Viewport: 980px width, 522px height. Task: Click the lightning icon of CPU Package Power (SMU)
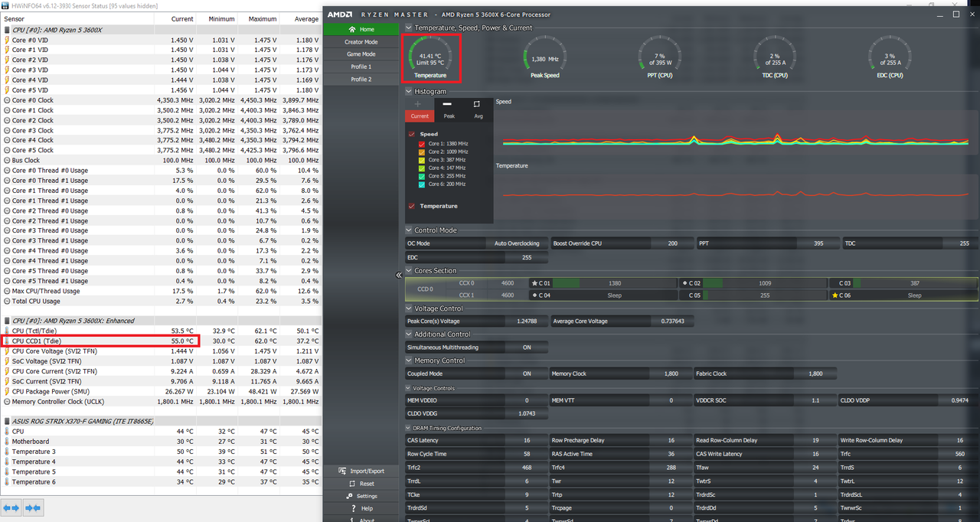click(x=7, y=391)
